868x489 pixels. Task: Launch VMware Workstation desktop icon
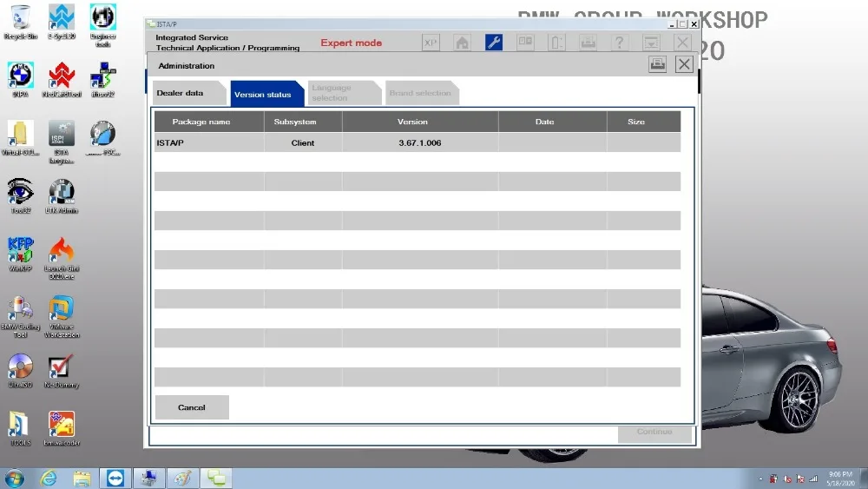pos(62,316)
